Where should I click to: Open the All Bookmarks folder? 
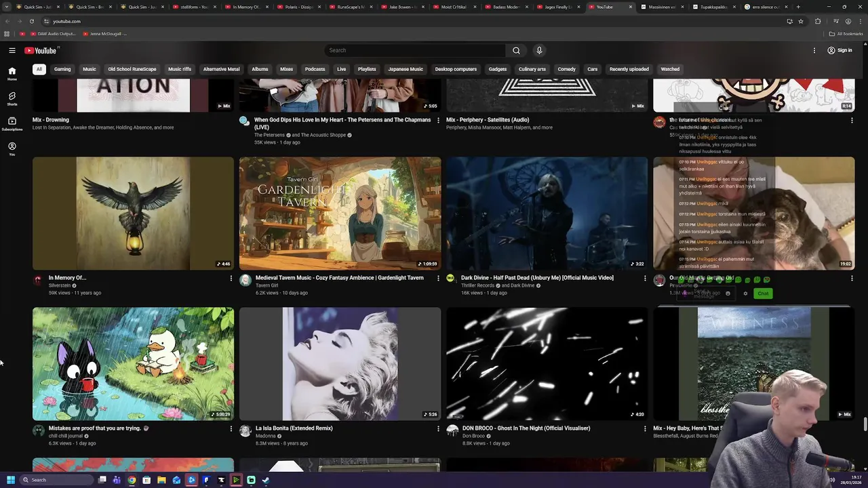pyautogui.click(x=846, y=34)
